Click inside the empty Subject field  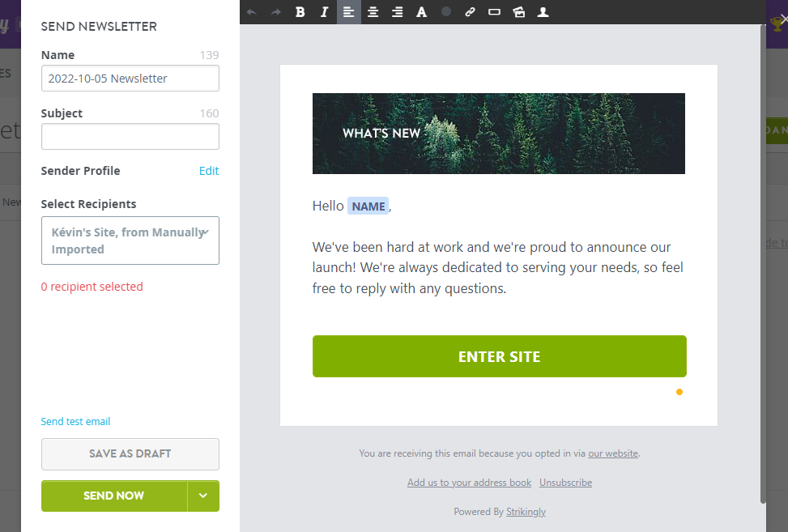click(130, 136)
